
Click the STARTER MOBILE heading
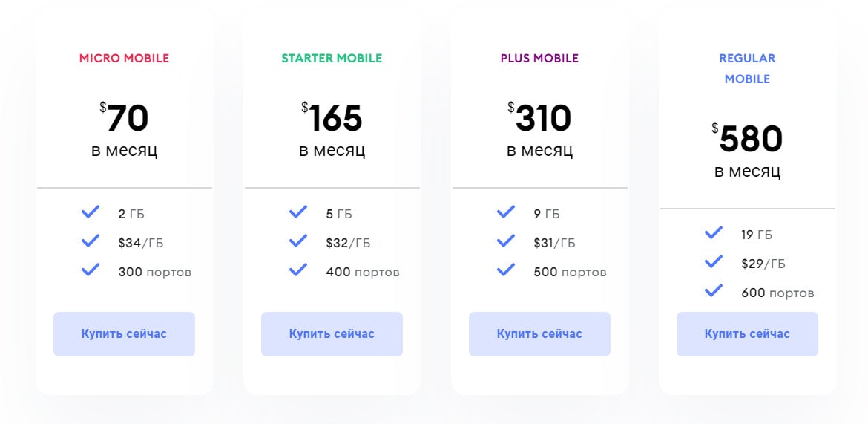pos(332,58)
